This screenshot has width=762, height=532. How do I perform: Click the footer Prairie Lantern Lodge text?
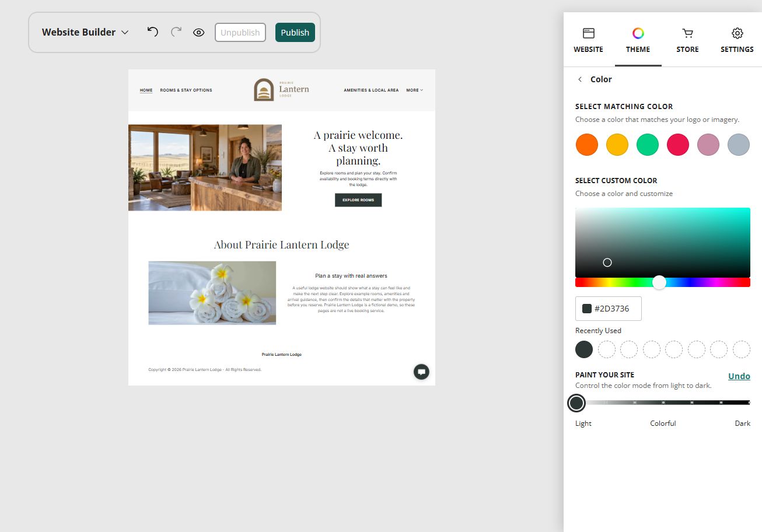(282, 355)
